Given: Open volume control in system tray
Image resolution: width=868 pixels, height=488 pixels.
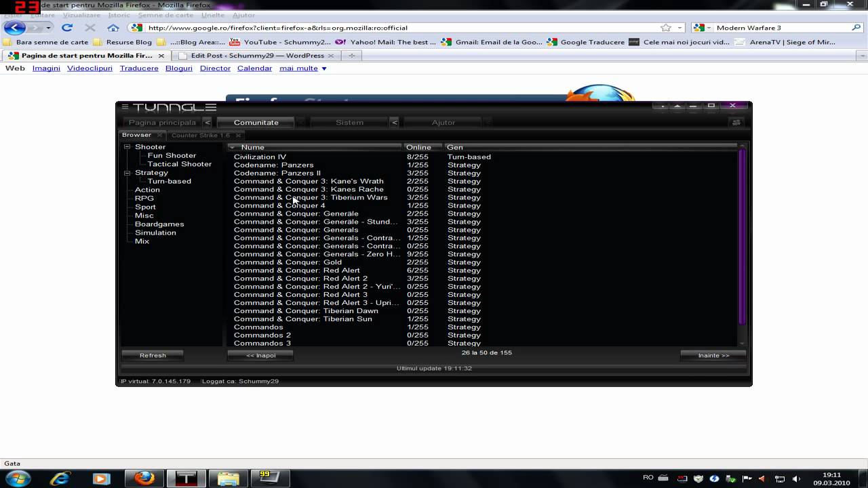Looking at the screenshot, I should click(x=796, y=479).
